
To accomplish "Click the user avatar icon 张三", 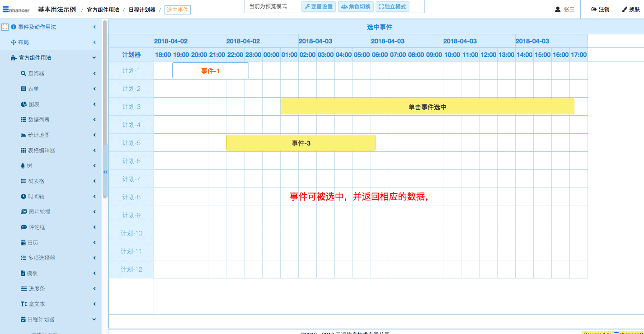I will point(558,9).
